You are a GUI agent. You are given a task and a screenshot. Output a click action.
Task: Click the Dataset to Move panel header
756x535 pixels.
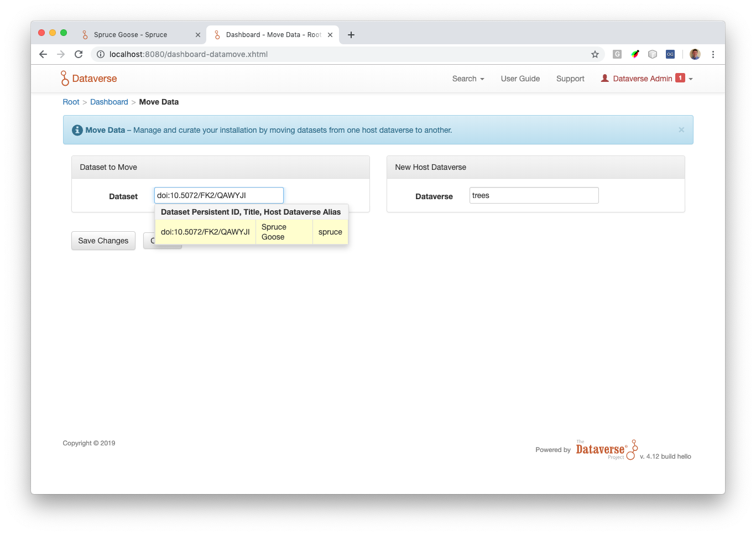(x=221, y=167)
